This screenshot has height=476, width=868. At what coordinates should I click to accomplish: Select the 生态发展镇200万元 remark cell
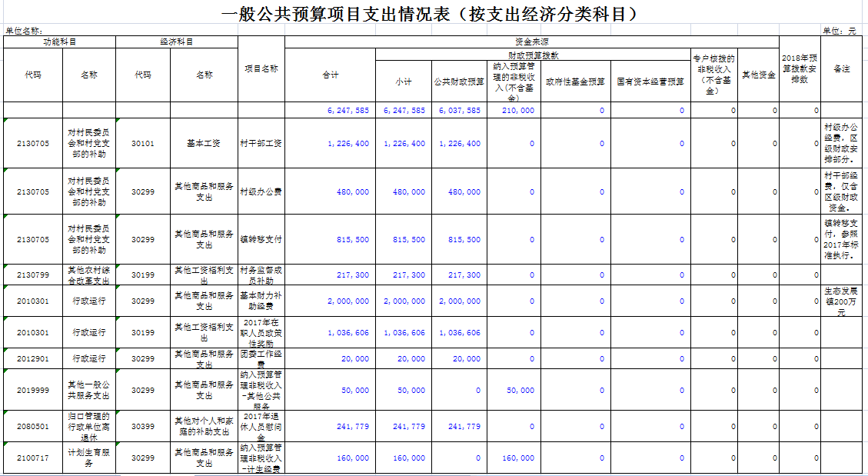pos(841,301)
